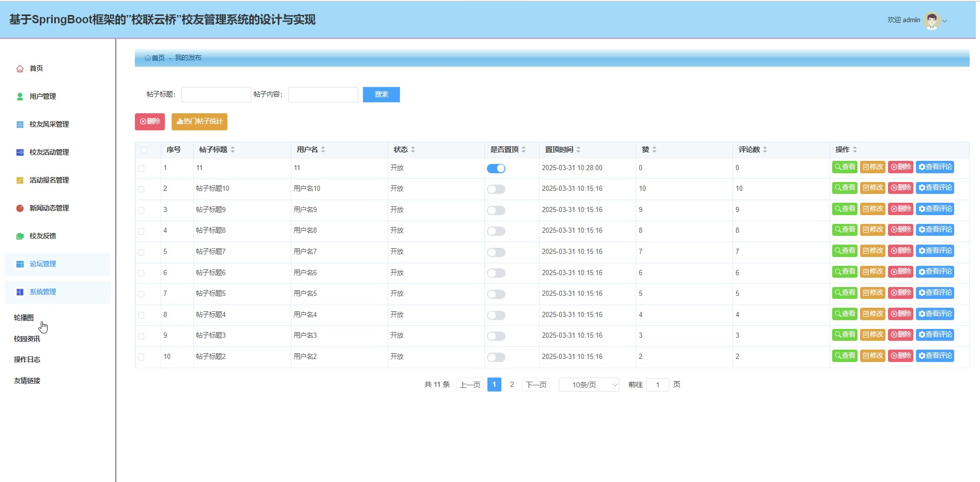
Task: Turn off the pinned toggle for post 11
Action: 496,169
